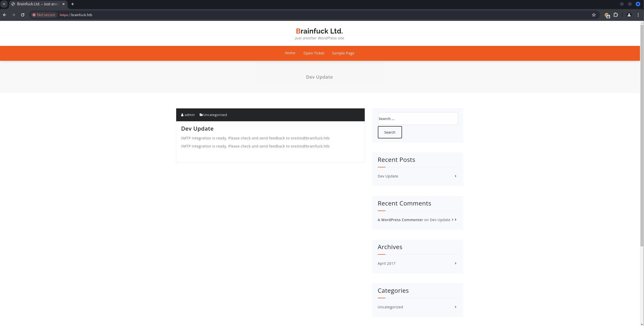Focus the Search input field
Screen dimensions: 644x326
(417, 118)
